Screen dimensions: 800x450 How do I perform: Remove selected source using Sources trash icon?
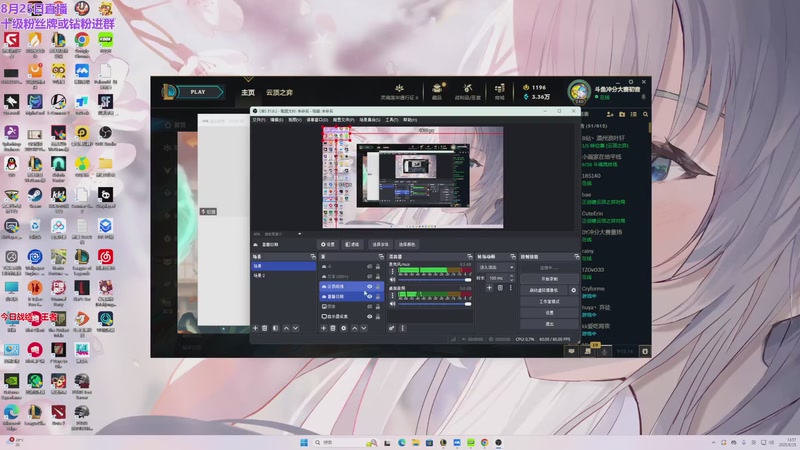333,328
